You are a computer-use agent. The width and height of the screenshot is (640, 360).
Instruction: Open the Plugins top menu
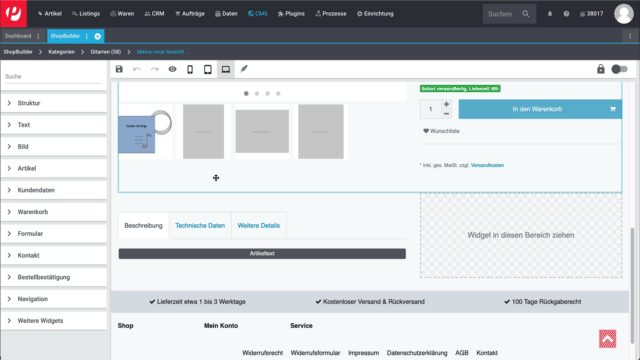(x=291, y=14)
